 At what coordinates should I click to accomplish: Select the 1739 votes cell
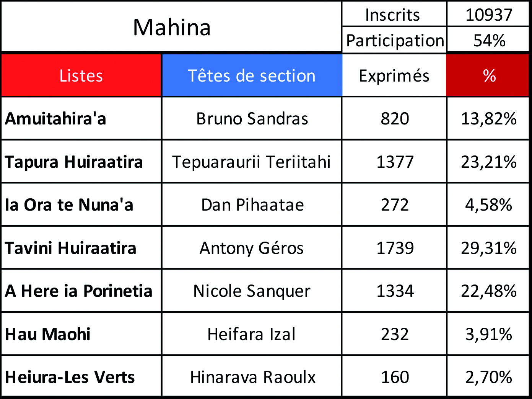point(395,248)
